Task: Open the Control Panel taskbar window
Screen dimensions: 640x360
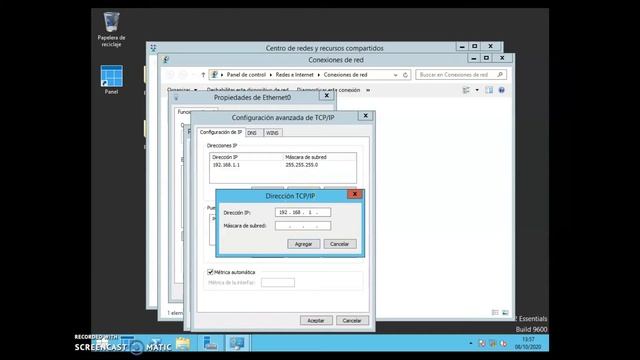Action: 237,344
